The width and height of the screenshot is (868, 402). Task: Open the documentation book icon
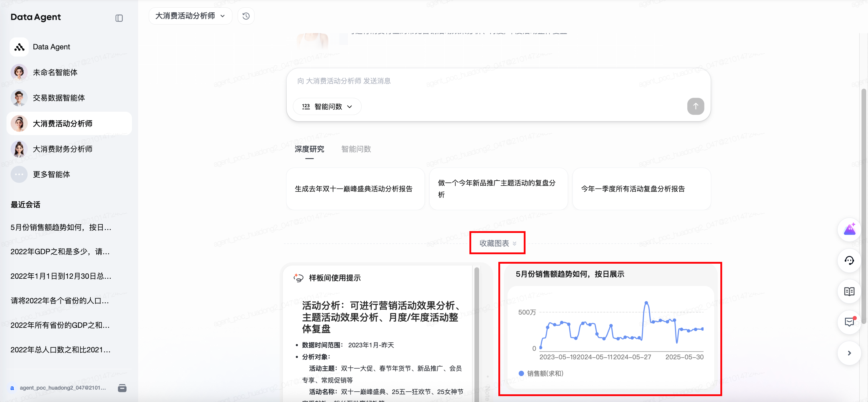[849, 291]
